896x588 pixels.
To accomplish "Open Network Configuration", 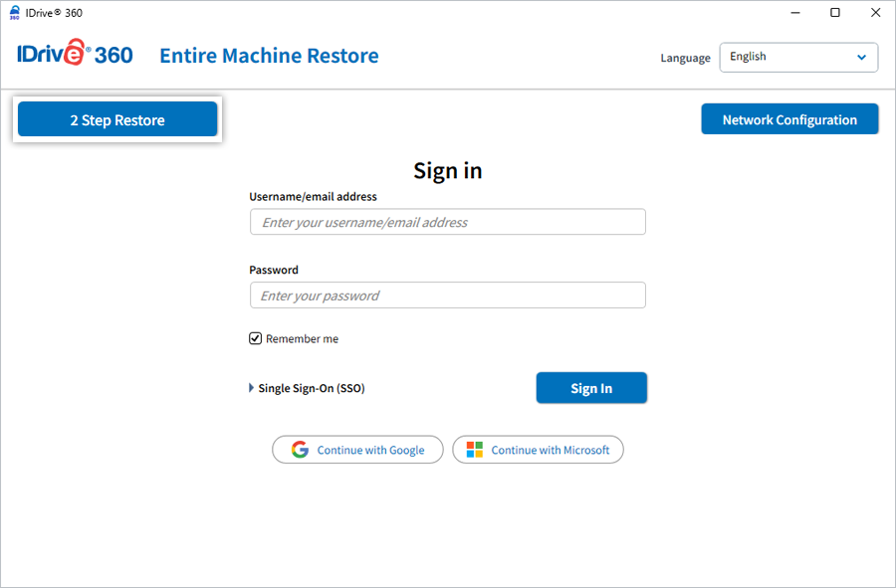I will pyautogui.click(x=789, y=119).
